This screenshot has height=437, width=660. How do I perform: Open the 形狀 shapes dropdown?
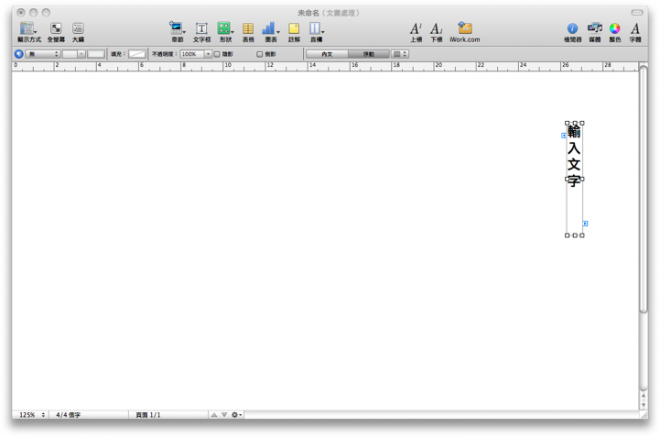tap(225, 29)
